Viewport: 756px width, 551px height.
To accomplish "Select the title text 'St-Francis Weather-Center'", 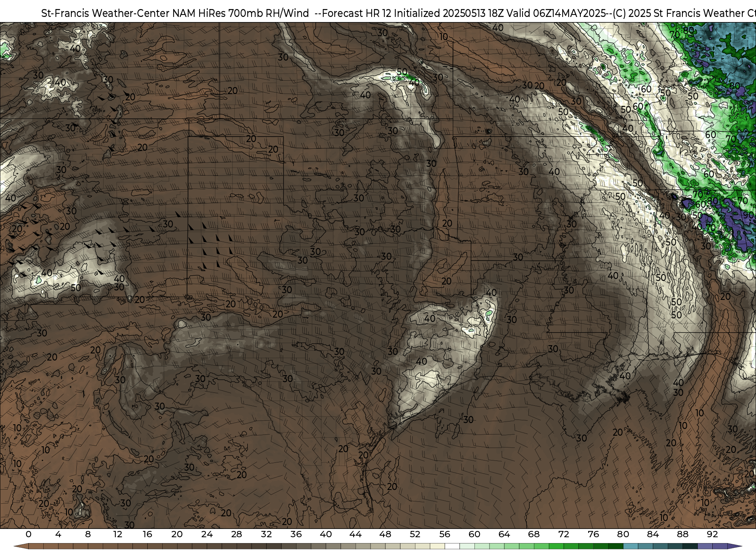I will click(x=105, y=13).
